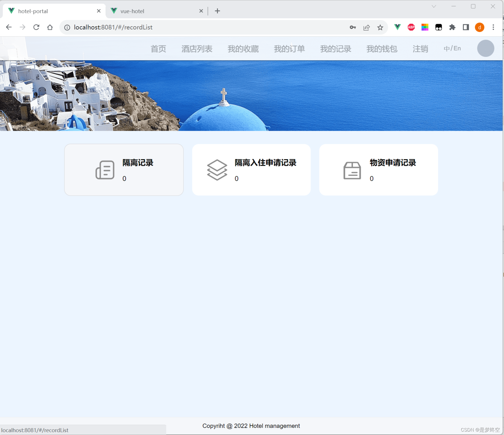Open the 隔离记录 card

coord(124,170)
